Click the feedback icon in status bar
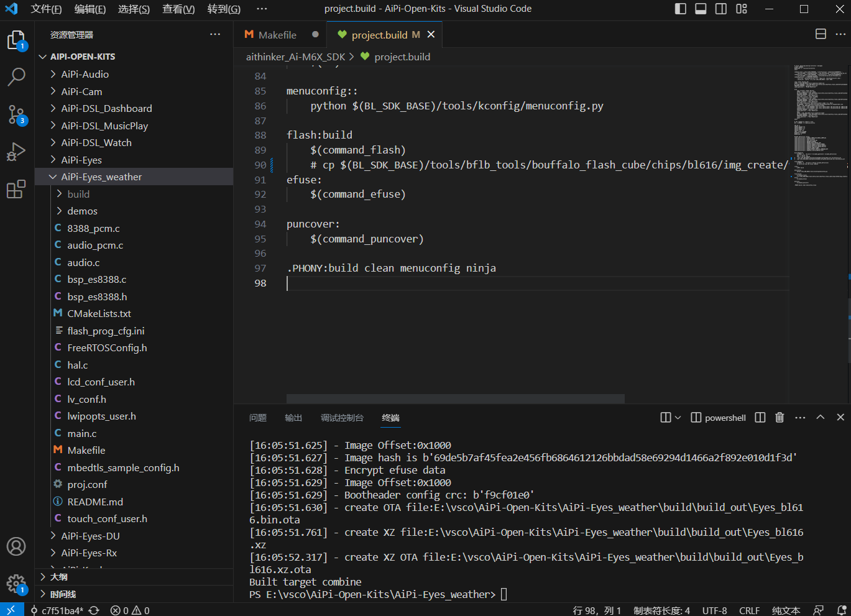851x616 pixels. coord(819,610)
